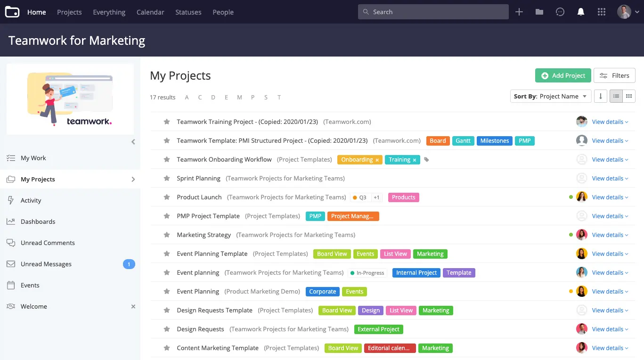
Task: Click the In-Progress status on Event planning
Action: 367,272
